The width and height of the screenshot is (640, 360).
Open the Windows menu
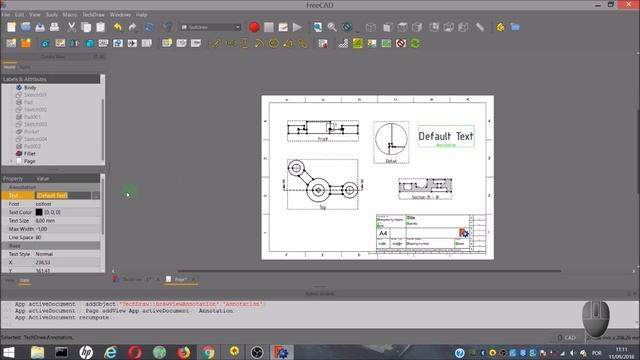tap(120, 15)
